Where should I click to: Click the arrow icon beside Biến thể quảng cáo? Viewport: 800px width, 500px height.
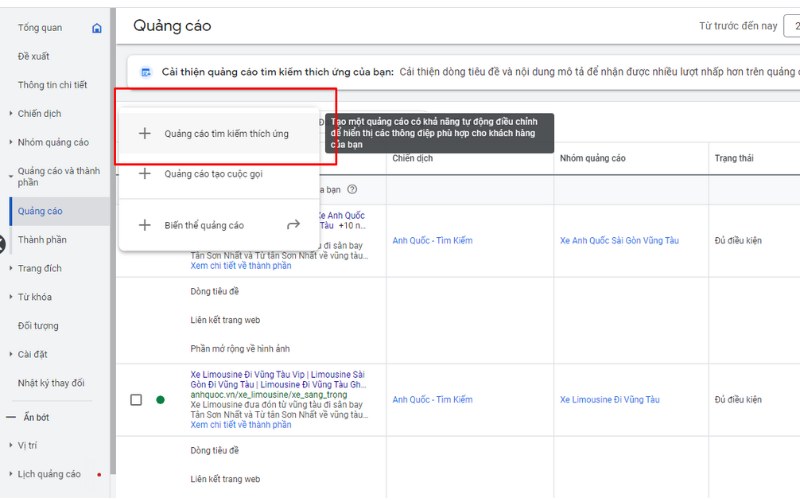tap(293, 225)
